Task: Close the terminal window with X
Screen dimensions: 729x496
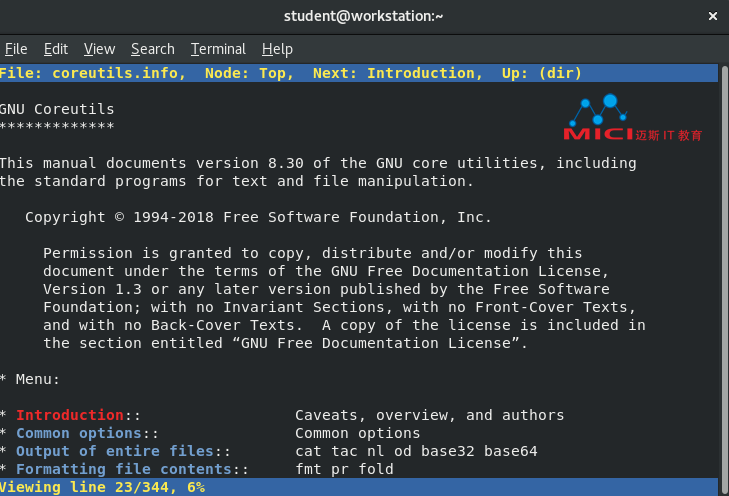Action: pos(713,16)
